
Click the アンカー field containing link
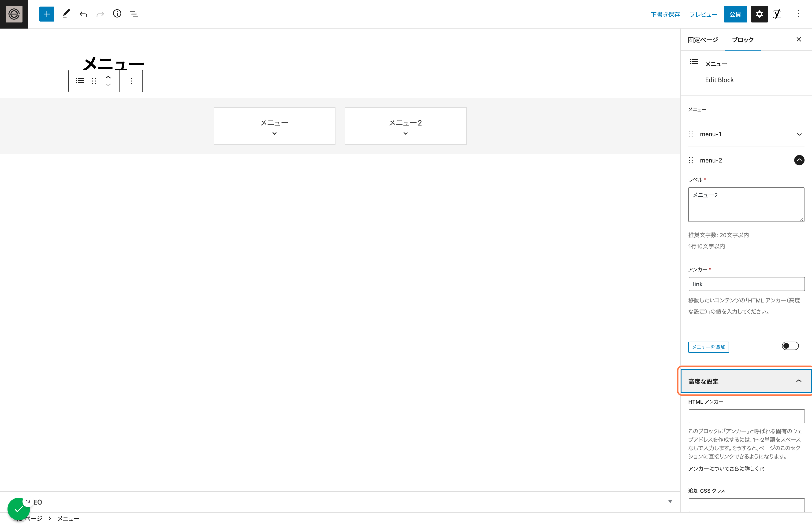pos(746,284)
